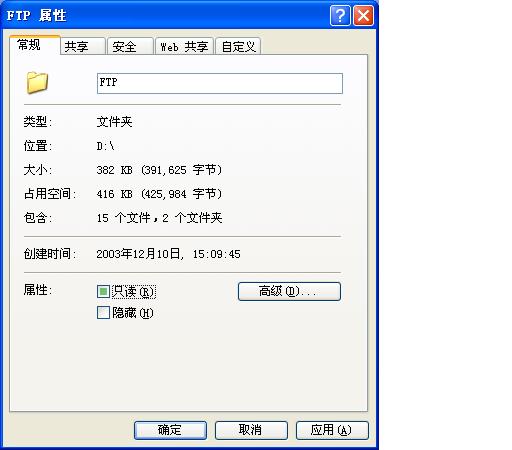
Task: Toggle the 只读(R) read-only checkbox
Action: [x=103, y=292]
